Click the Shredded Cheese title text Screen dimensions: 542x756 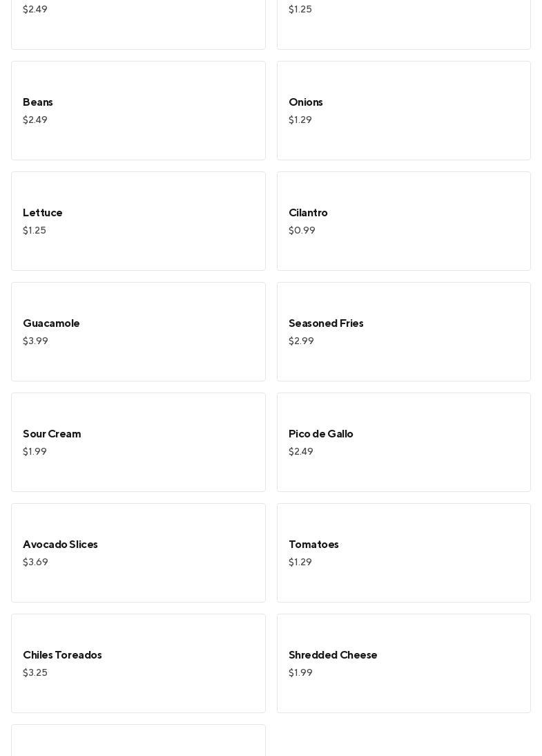(x=333, y=655)
